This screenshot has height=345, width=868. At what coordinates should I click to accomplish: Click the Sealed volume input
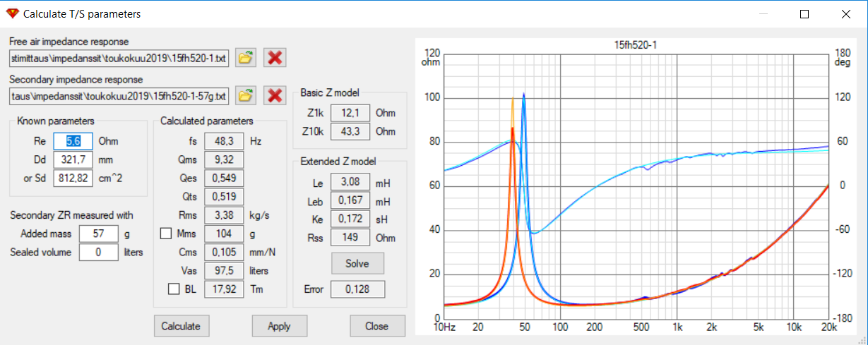coord(98,252)
